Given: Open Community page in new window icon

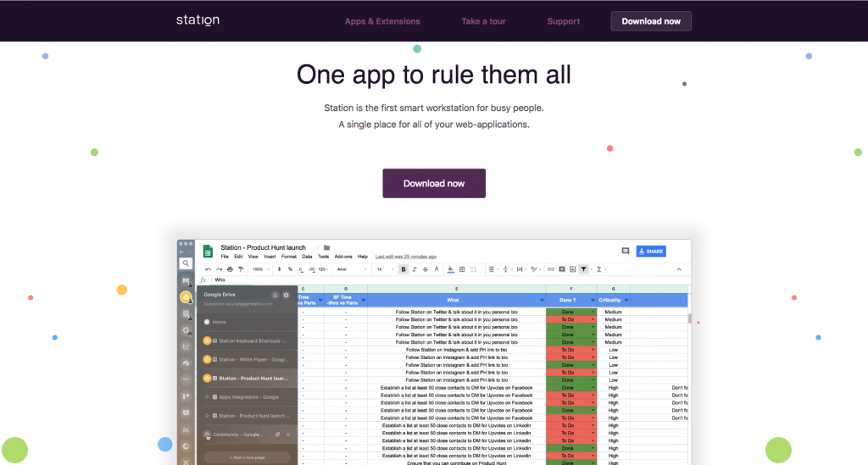Looking at the screenshot, I should coord(277,435).
